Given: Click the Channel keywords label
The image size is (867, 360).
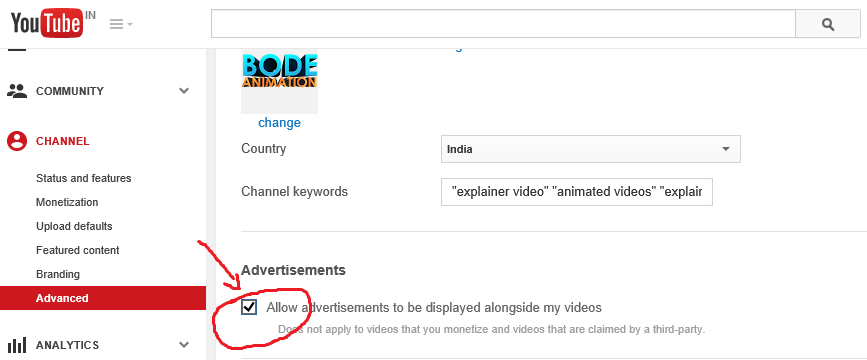Looking at the screenshot, I should (294, 192).
